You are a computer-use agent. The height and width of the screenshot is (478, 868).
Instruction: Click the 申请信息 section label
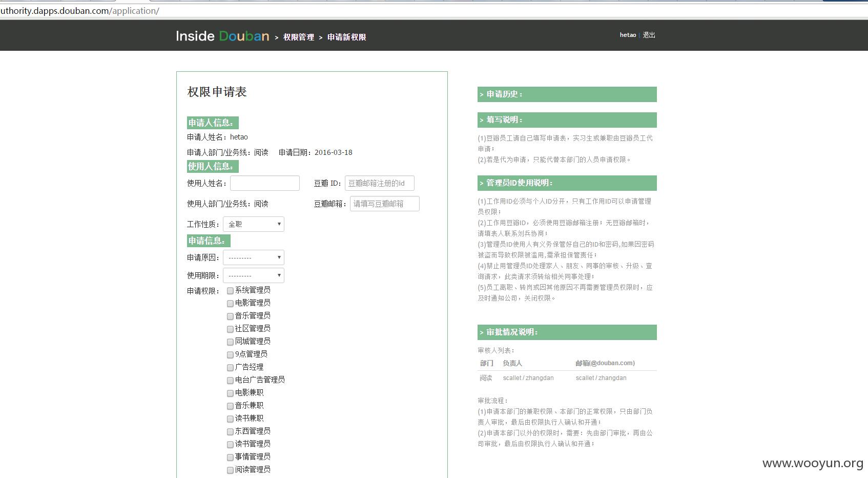pyautogui.click(x=209, y=241)
